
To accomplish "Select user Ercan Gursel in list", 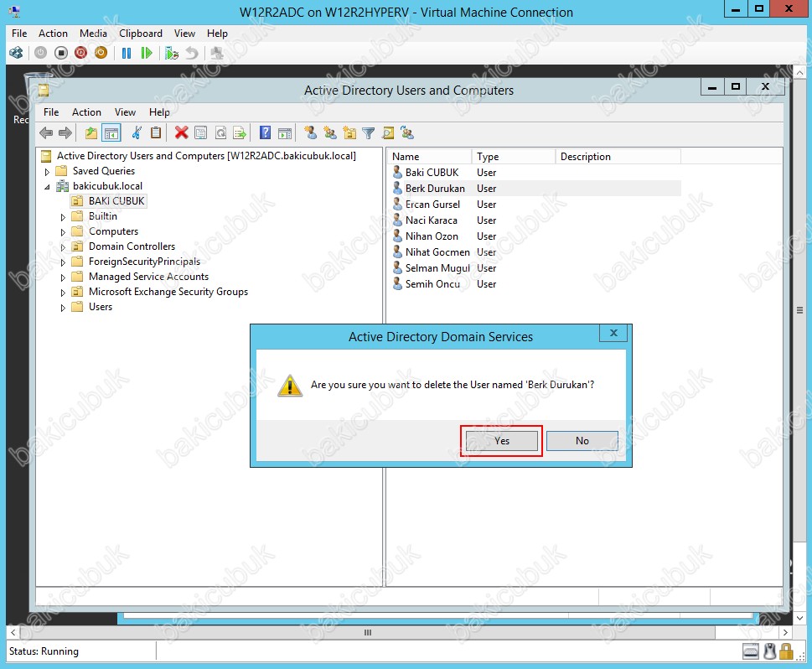I will [432, 205].
